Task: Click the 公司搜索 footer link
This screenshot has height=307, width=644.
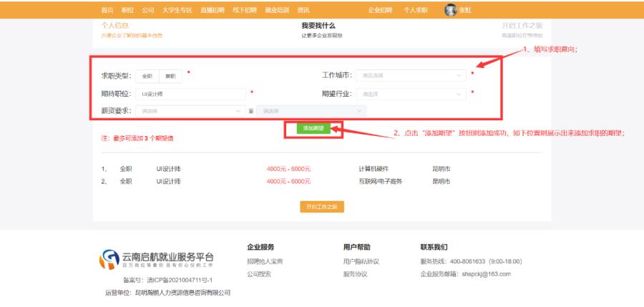Action: click(x=259, y=274)
